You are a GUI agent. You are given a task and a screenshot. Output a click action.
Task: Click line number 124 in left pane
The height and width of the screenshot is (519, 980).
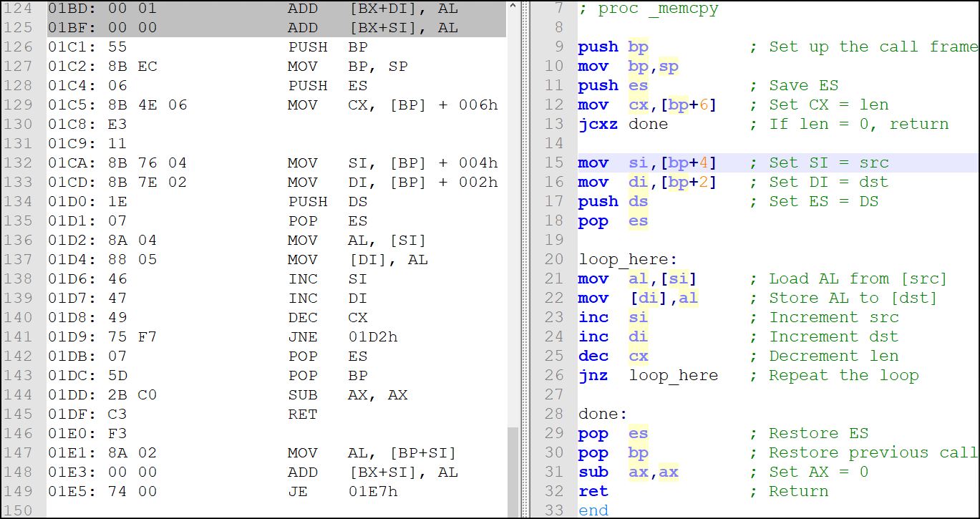coord(18,9)
